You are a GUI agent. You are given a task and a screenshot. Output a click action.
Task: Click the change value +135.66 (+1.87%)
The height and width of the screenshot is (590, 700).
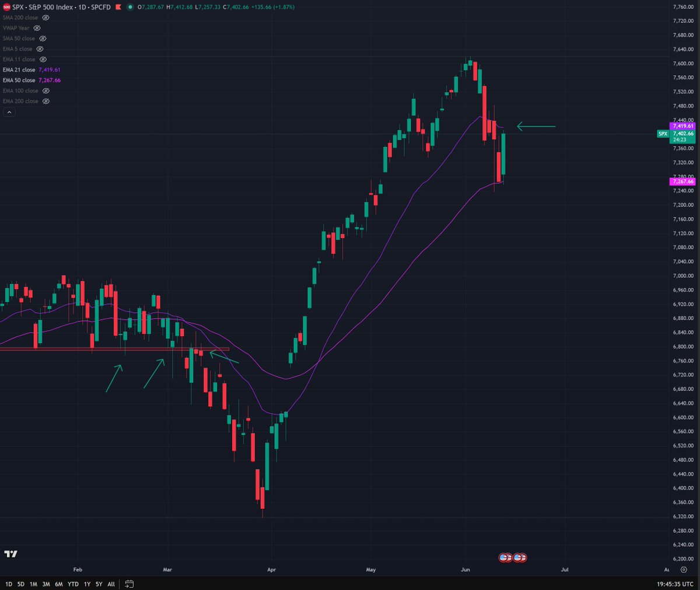[x=274, y=7]
